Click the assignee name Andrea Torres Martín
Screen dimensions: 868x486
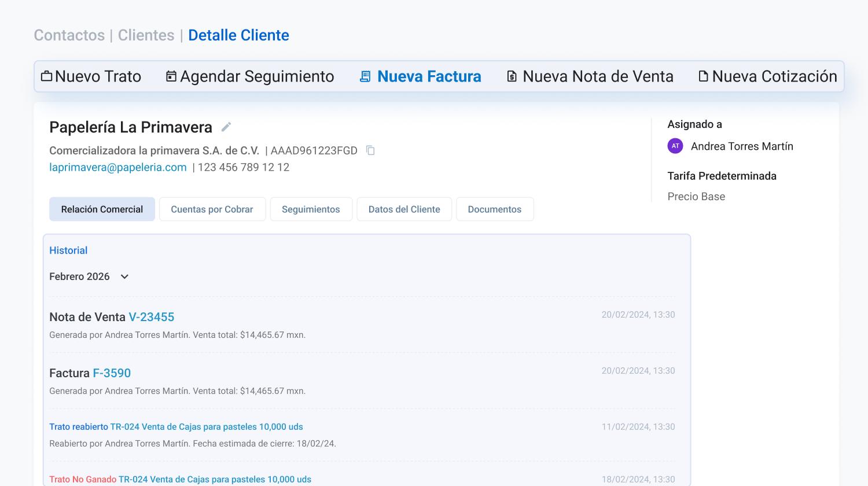tap(742, 146)
